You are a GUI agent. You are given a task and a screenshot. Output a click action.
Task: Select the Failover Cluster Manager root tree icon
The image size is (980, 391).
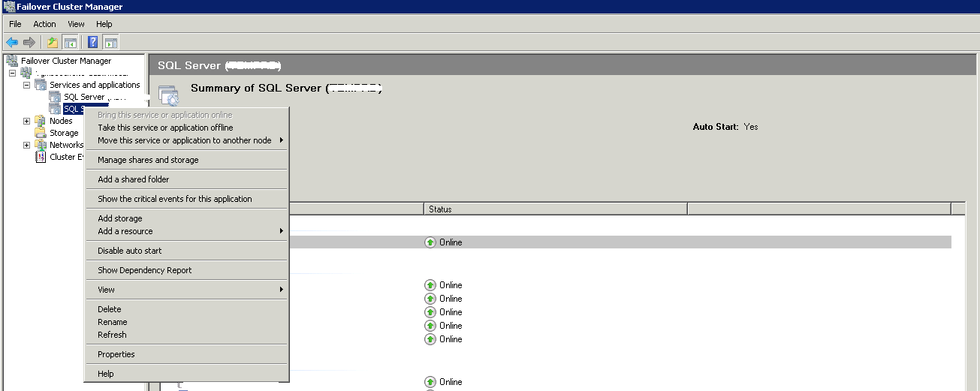click(12, 61)
